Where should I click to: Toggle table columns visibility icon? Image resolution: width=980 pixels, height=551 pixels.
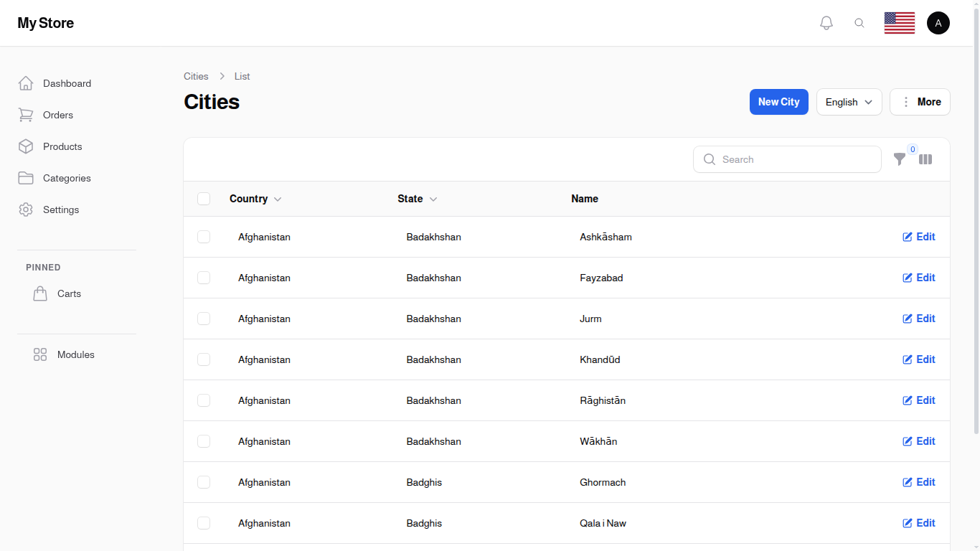(x=925, y=159)
